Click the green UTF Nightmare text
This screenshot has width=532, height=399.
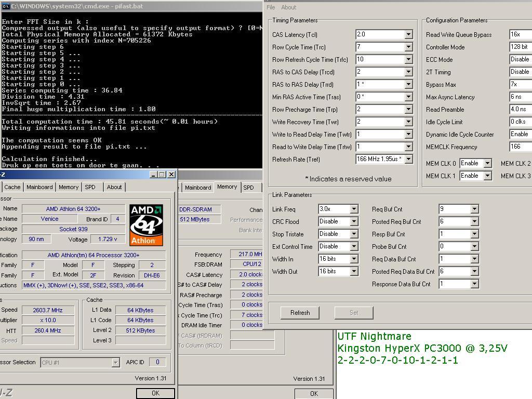374,336
